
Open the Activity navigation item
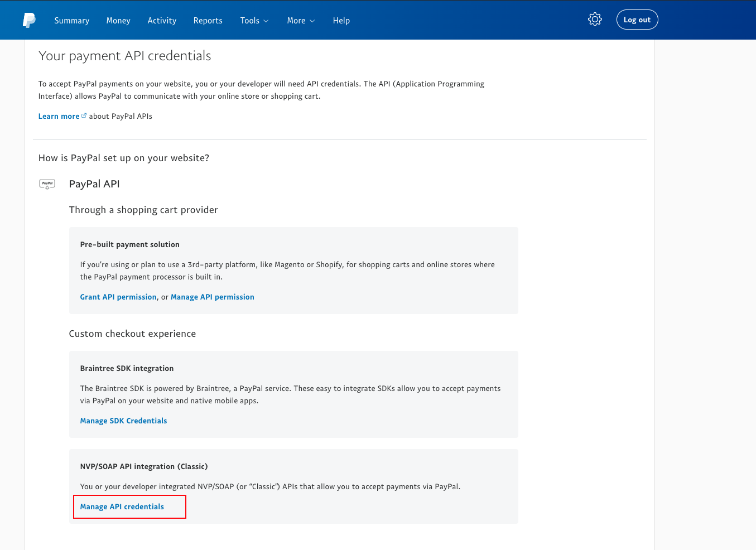162,21
